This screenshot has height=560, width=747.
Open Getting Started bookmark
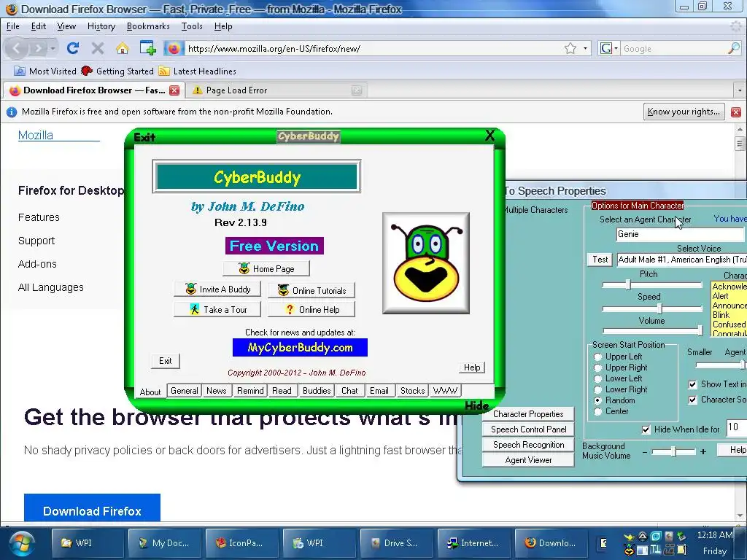117,71
